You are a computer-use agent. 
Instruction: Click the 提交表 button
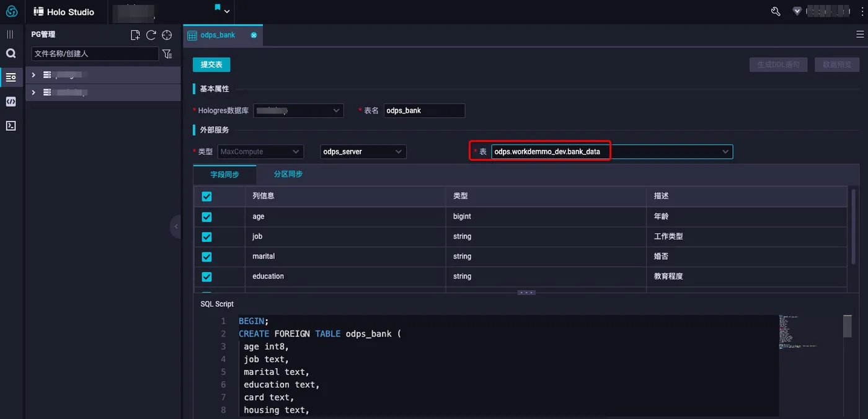coord(211,64)
